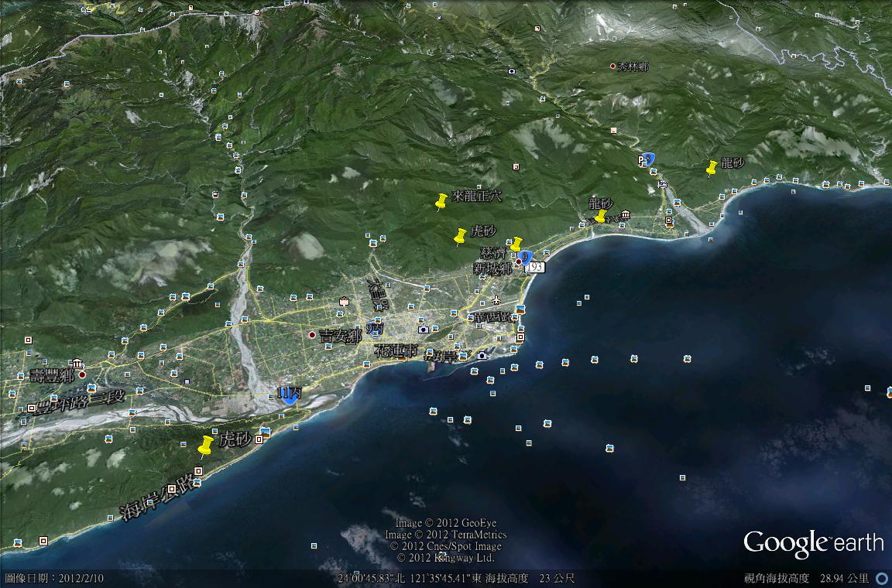
Task: Click the circular streaming indicator in status bar
Action: [881, 578]
